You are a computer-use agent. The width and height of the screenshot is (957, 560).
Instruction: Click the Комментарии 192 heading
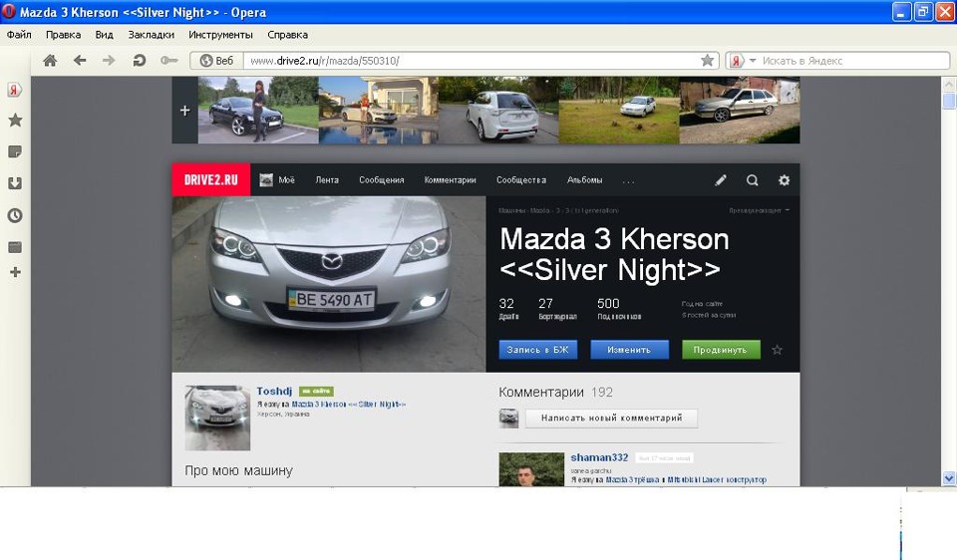[x=556, y=393]
